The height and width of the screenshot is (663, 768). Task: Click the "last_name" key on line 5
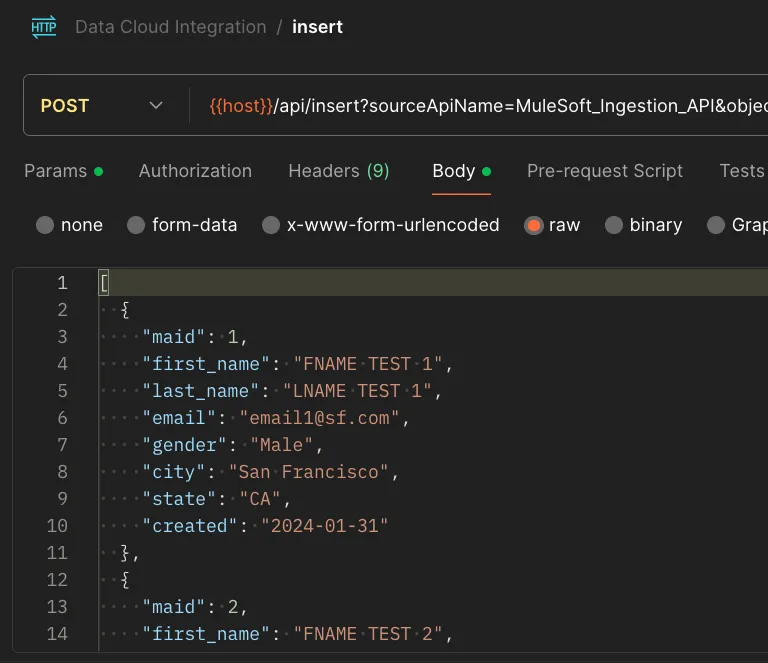[200, 391]
